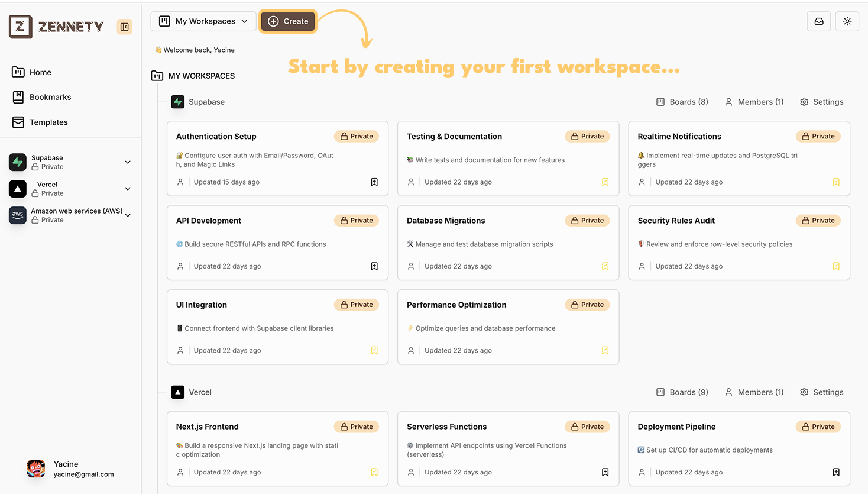Screen dimensions: 868x494
Task: Toggle bookmark on API Development board
Action: pos(374,266)
